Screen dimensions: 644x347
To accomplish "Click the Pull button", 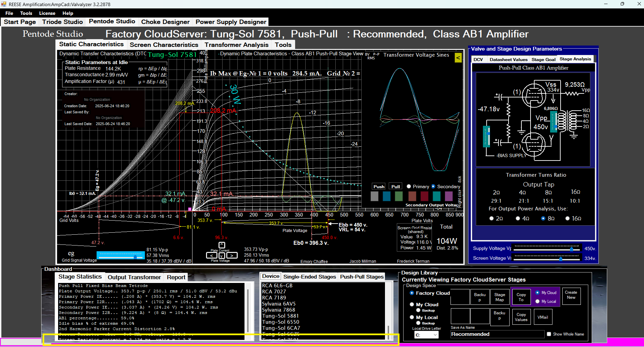I will [395, 186].
